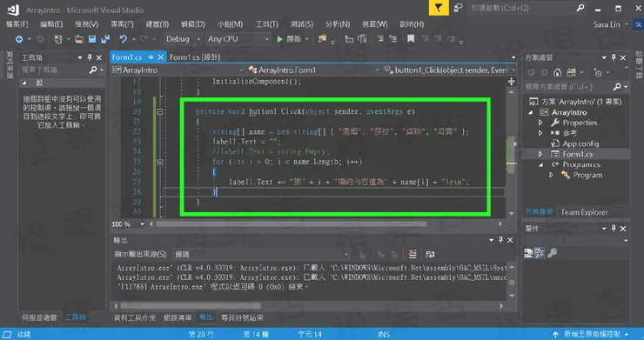Click the Output panel horizontal scrollbar thumb
Screen dimensions: 644x340
point(191,306)
